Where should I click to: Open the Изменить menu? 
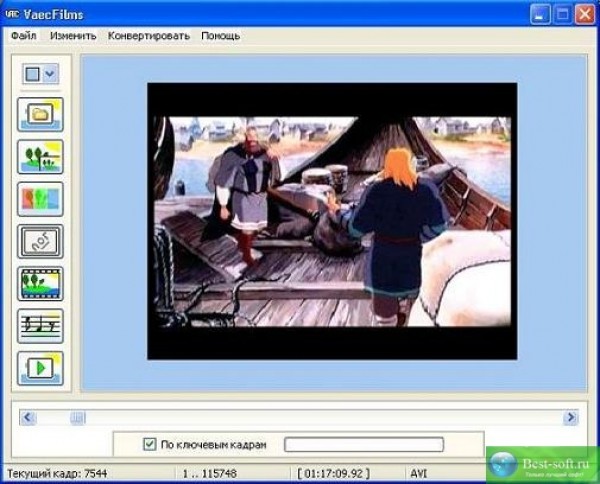[73, 36]
